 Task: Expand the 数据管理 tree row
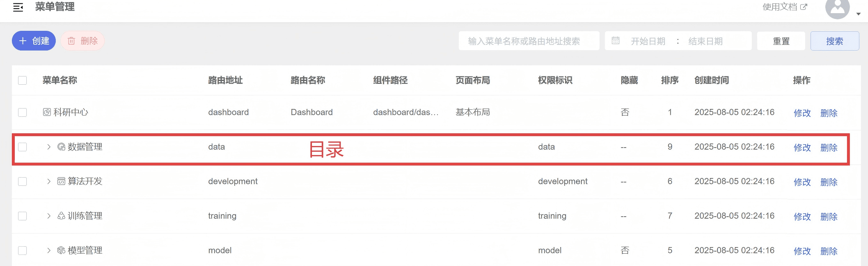[48, 147]
